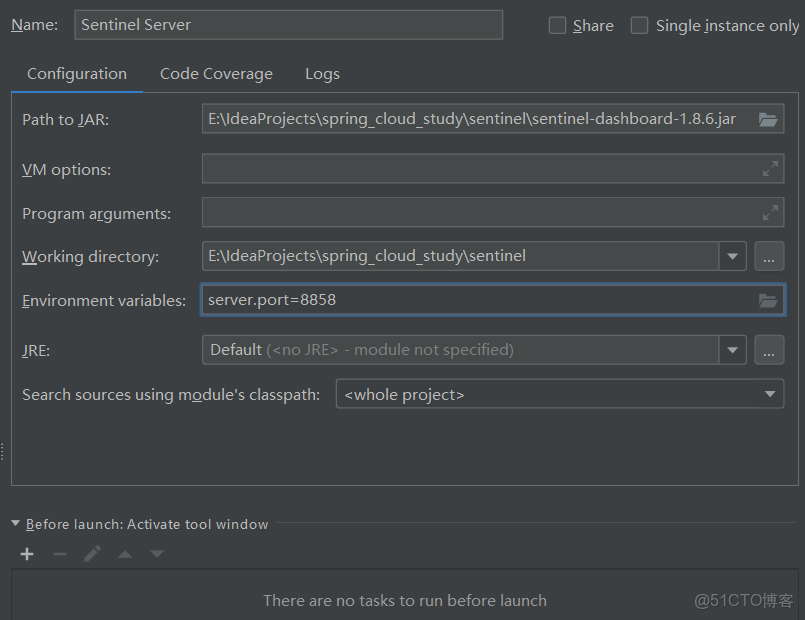
Task: Open the Logs tab
Action: [x=322, y=73]
